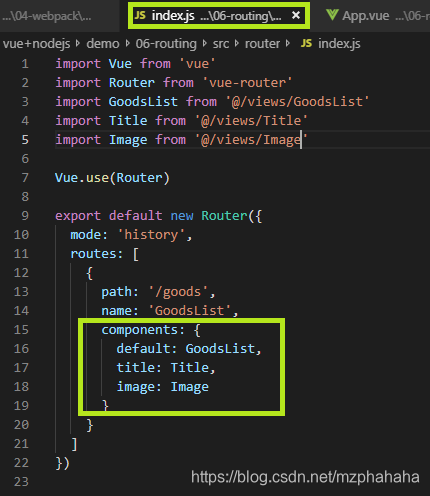
Task: Select 06-routing in the breadcrumb
Action: click(x=166, y=44)
